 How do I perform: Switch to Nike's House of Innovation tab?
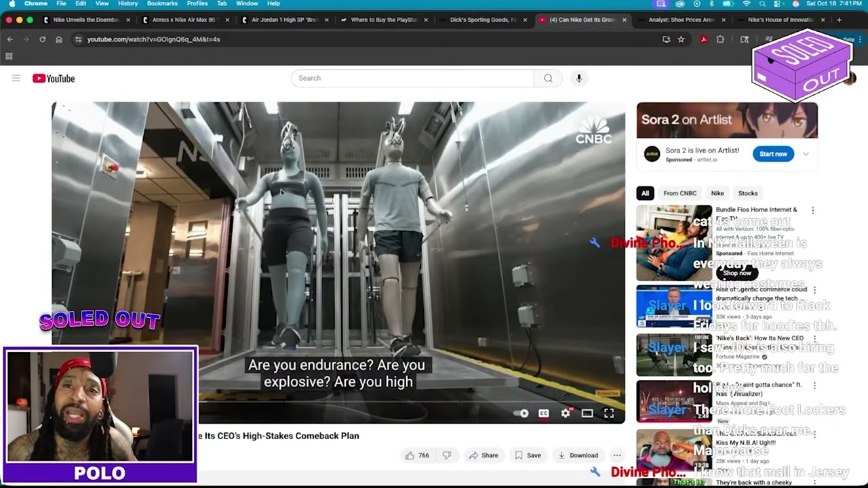(780, 20)
